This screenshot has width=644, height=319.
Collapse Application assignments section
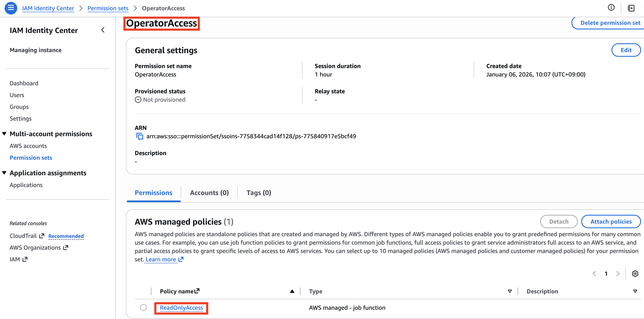pyautogui.click(x=4, y=173)
